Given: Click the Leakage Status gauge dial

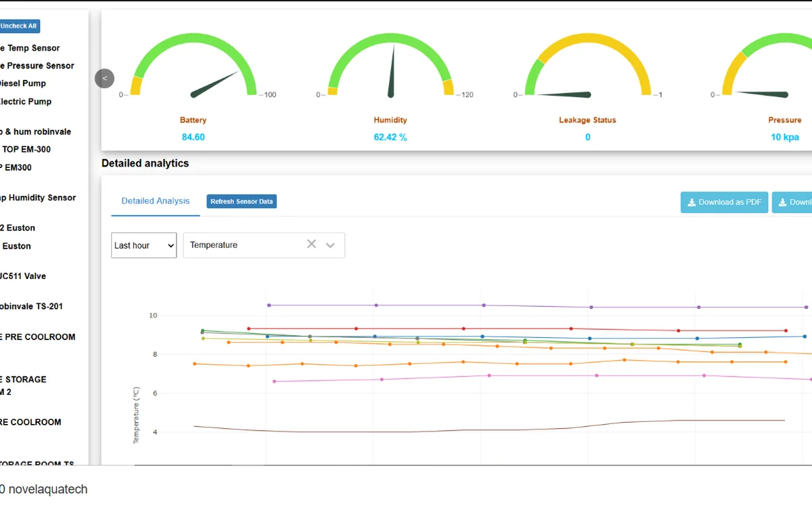Looking at the screenshot, I should tap(587, 64).
